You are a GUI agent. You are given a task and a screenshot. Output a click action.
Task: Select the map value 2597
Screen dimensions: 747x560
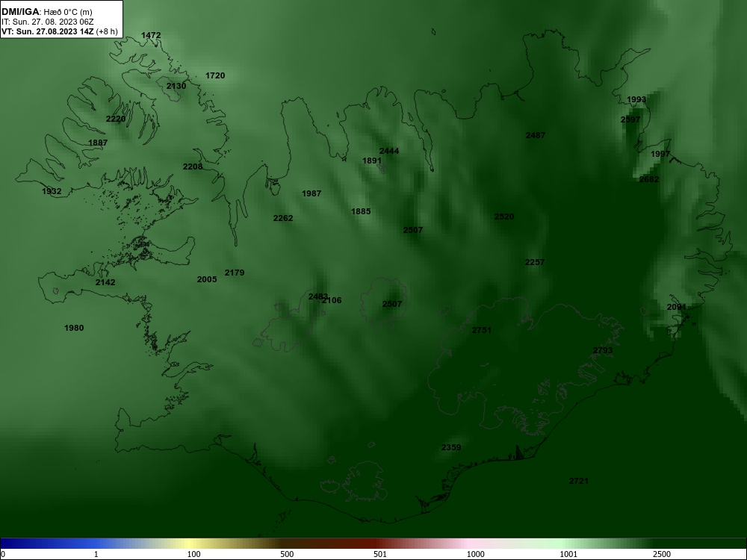coord(630,119)
